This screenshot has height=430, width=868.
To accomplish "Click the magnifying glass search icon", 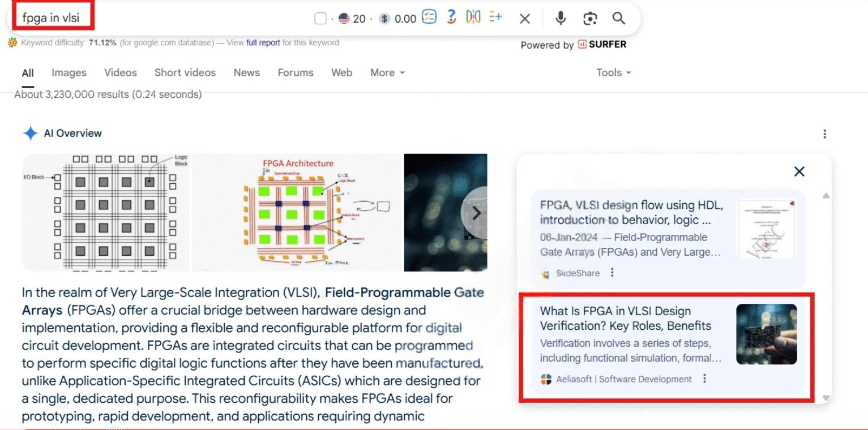I will (x=619, y=19).
